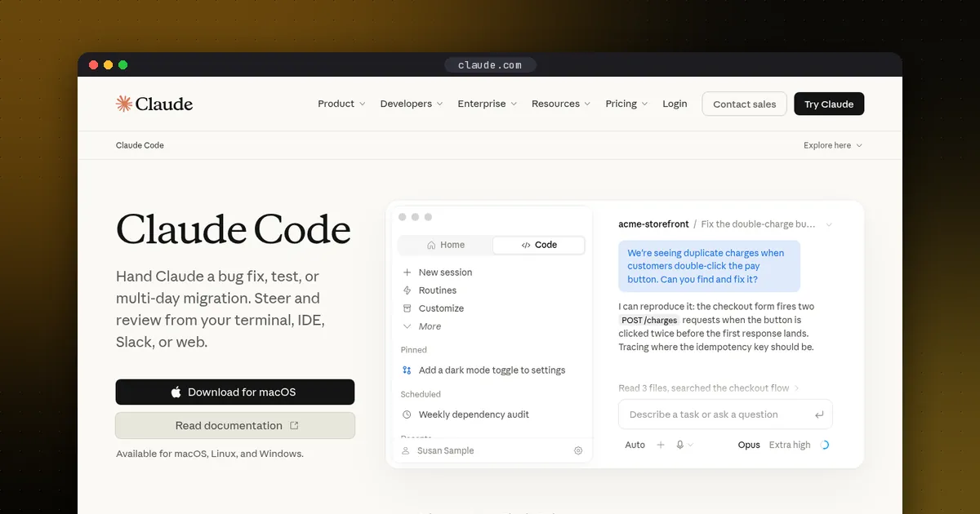
Task: Click the Read documentation button
Action: tap(235, 426)
